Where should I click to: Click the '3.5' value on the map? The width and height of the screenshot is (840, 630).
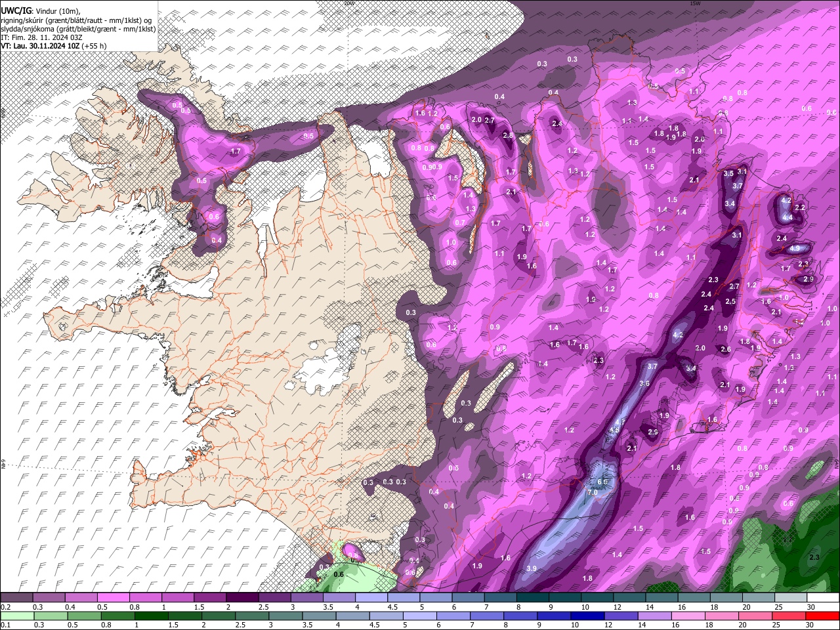(x=728, y=174)
